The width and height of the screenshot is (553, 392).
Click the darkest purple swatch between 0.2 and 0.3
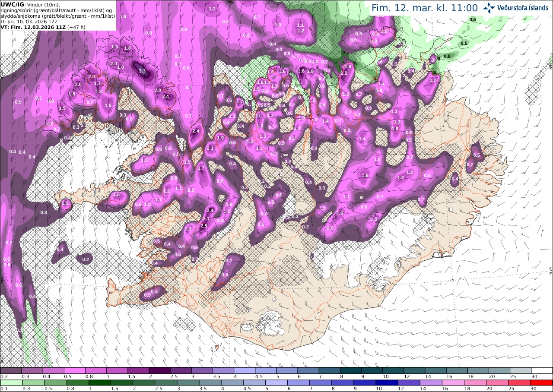[11, 370]
